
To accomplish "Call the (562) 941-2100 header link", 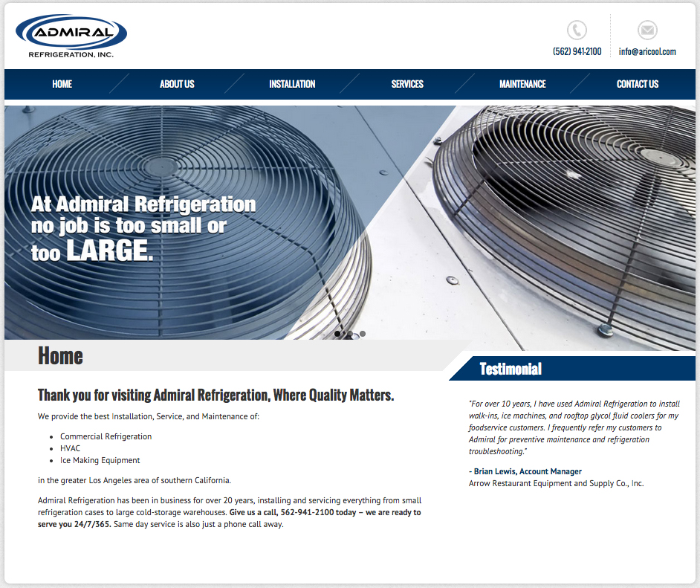I will [x=577, y=51].
